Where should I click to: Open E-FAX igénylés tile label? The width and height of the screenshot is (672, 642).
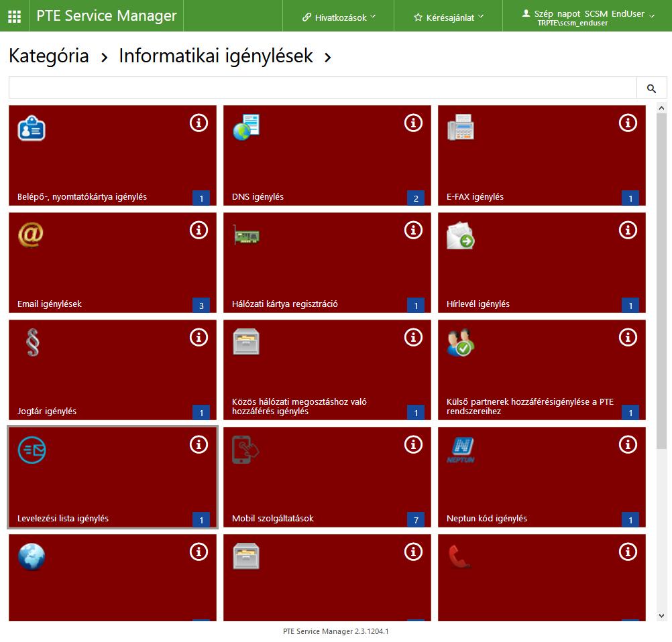[x=475, y=197]
